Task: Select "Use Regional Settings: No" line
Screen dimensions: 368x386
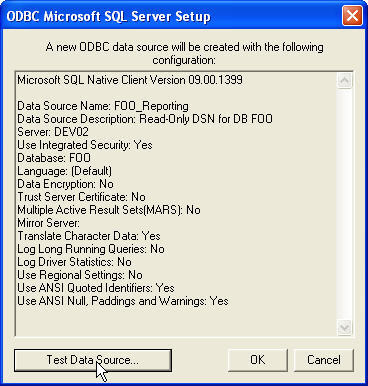Action: 80,275
